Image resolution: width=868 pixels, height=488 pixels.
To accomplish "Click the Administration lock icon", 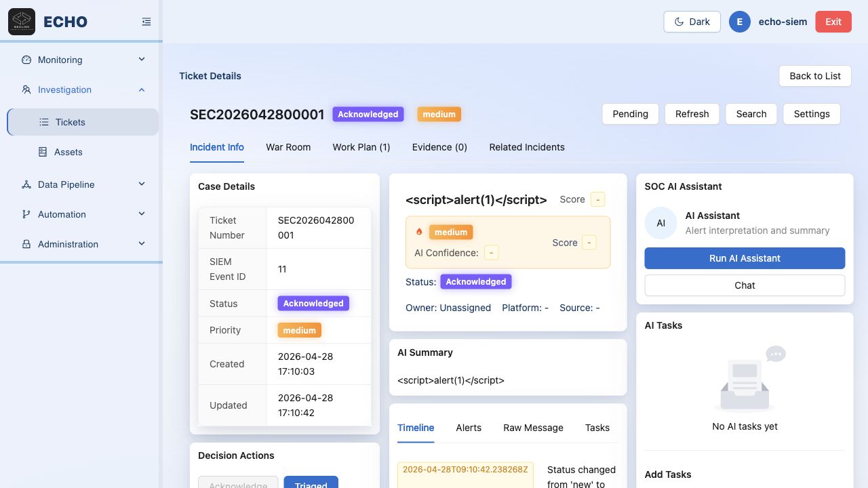I will pyautogui.click(x=26, y=244).
